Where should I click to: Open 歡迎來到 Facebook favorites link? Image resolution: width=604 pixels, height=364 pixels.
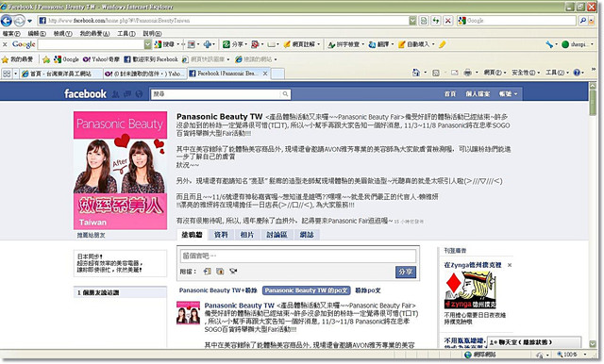coord(151,59)
